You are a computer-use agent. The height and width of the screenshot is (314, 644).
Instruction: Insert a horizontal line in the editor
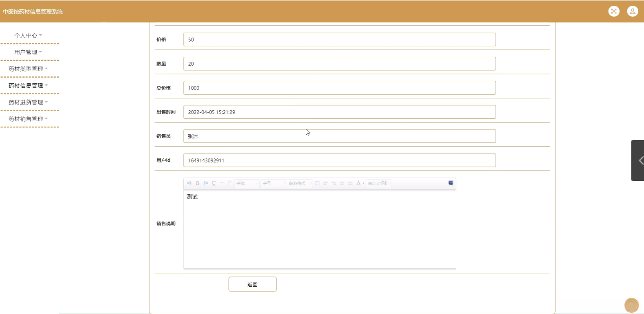click(222, 183)
